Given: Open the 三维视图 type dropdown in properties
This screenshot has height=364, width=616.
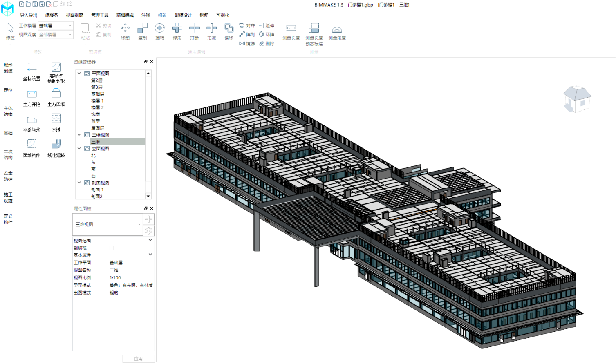Looking at the screenshot, I should pos(108,224).
